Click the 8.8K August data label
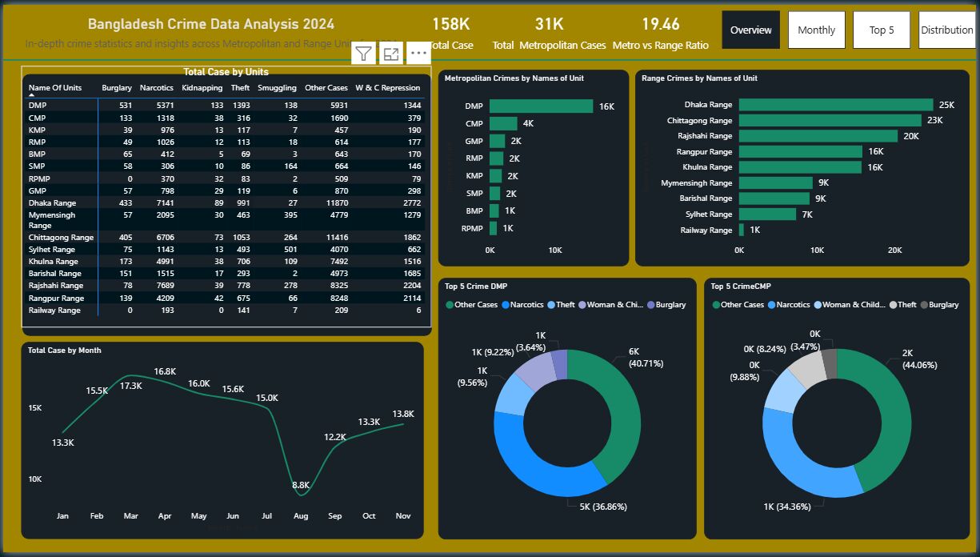980x557 pixels. [301, 485]
